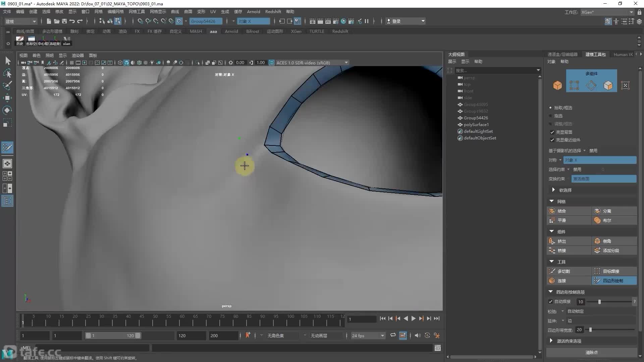
Task: Open the ACES 1.0 SDR-video view transform dropdown
Action: (312, 63)
